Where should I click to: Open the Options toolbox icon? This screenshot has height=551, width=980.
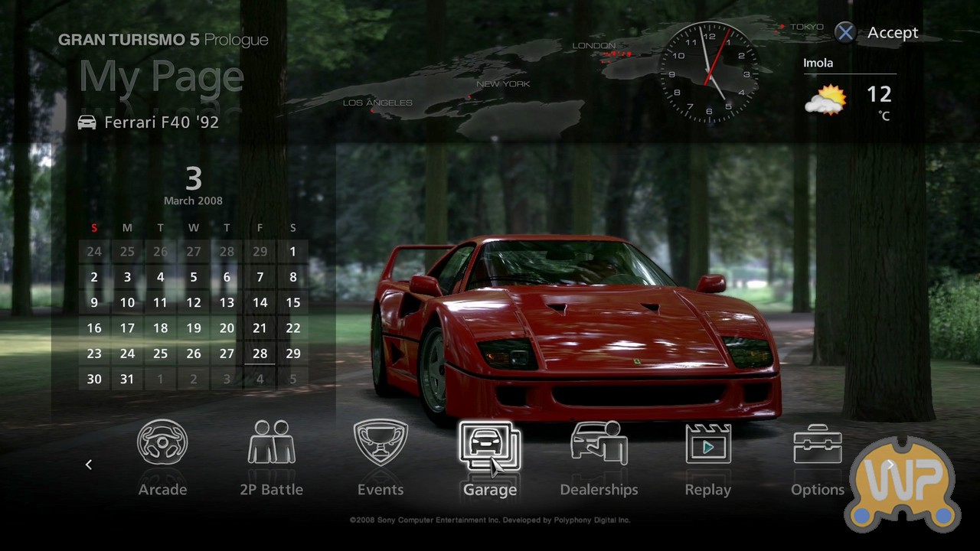(x=817, y=443)
